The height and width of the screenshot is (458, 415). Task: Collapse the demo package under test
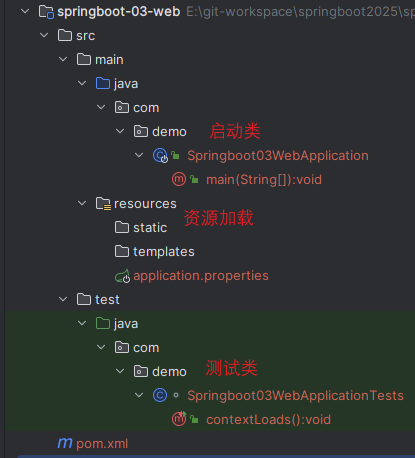tap(120, 371)
